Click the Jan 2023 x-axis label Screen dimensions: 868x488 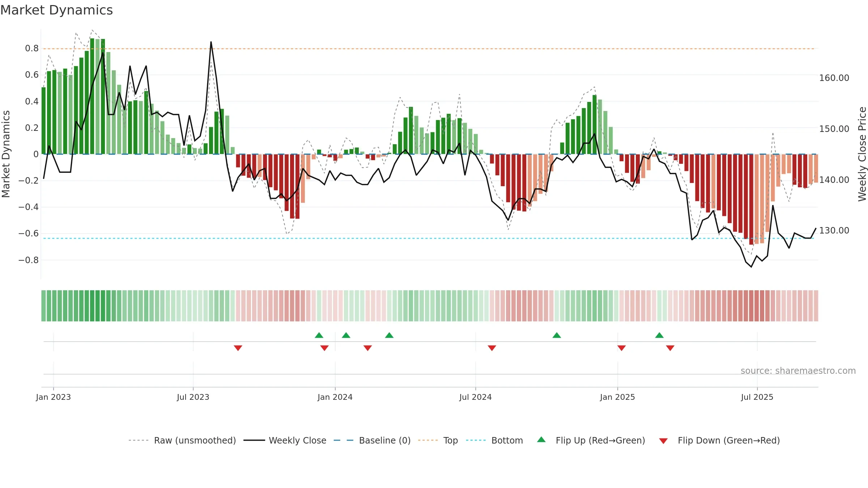[54, 397]
